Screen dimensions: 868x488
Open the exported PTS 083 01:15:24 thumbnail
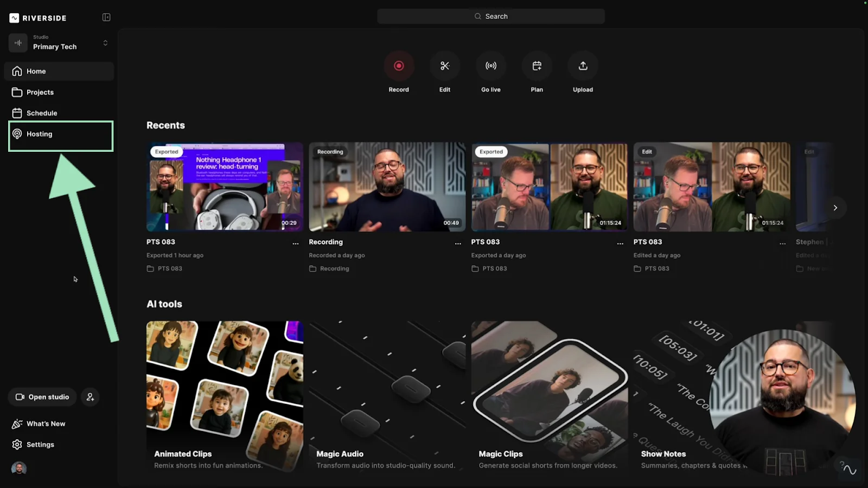coord(549,187)
